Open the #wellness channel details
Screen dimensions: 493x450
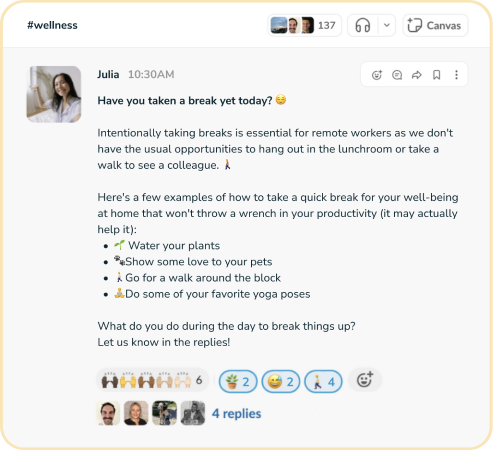52,25
